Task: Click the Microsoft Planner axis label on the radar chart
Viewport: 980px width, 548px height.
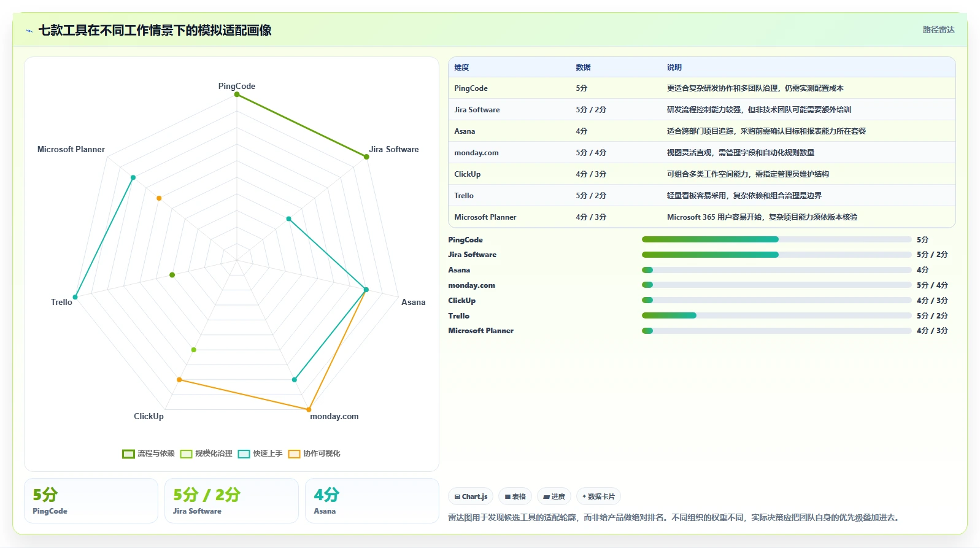Action: tap(71, 150)
